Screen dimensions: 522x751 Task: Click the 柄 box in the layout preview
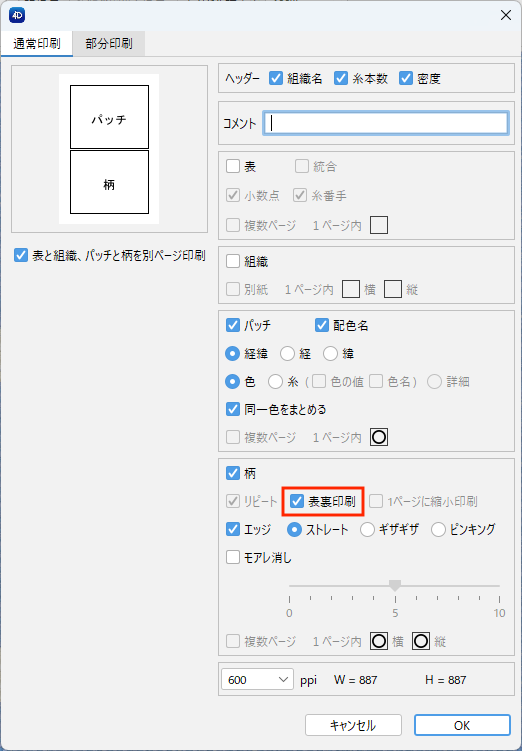point(109,182)
